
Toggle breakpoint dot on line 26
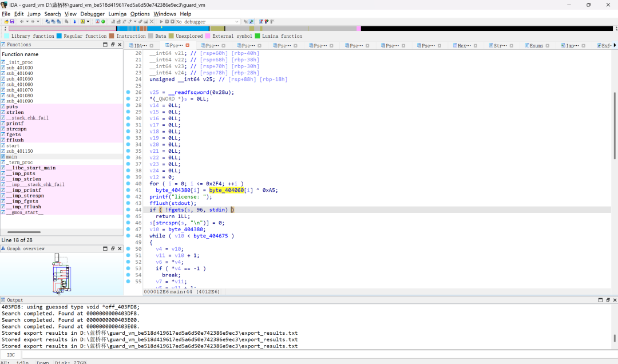(x=128, y=92)
